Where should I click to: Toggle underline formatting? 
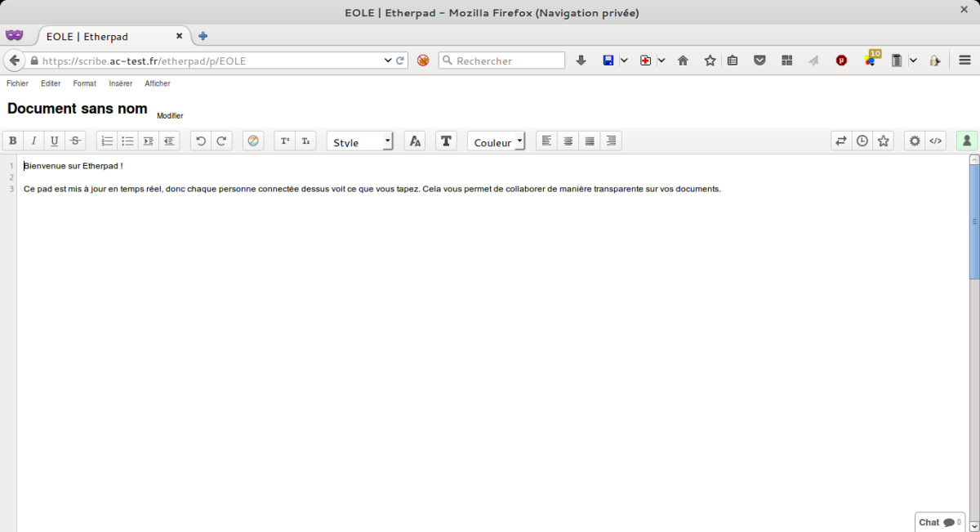pos(55,141)
